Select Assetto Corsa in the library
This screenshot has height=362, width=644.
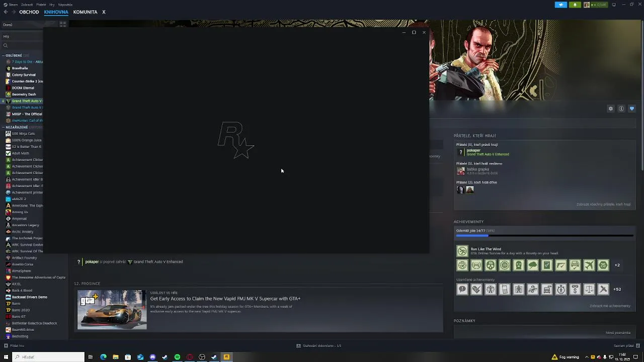click(x=23, y=264)
